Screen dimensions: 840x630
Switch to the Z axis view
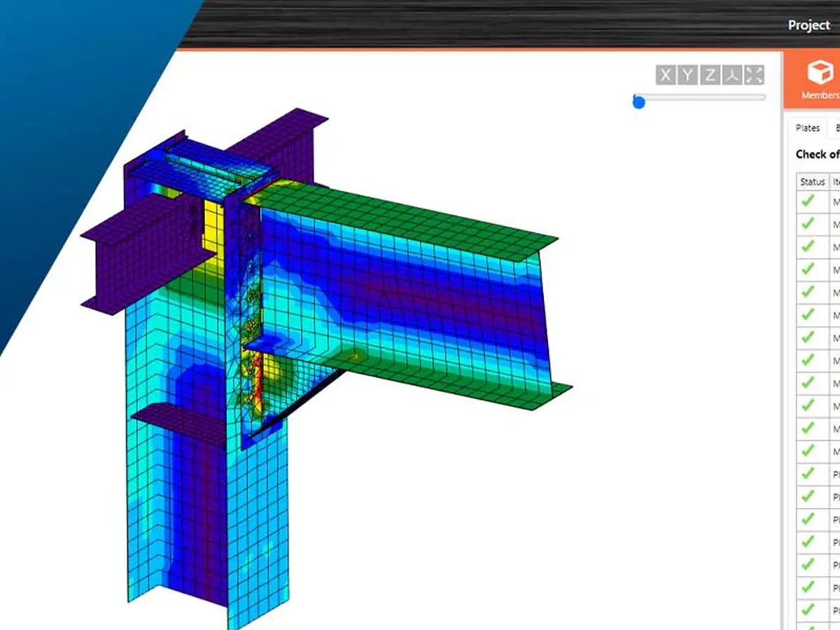[x=710, y=76]
